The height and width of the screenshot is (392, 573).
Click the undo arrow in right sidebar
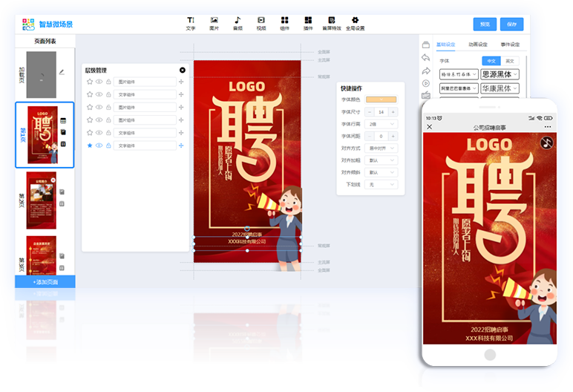pos(425,57)
